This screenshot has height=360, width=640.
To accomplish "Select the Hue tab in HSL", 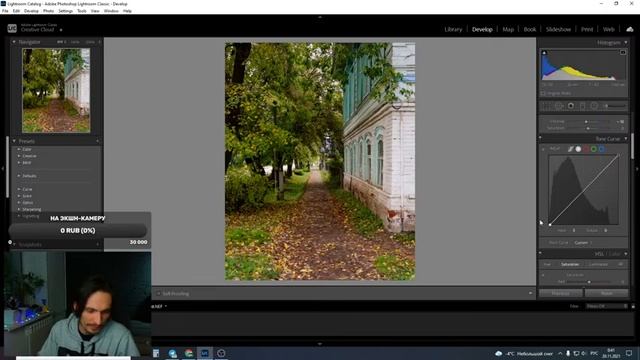I will [x=547, y=264].
